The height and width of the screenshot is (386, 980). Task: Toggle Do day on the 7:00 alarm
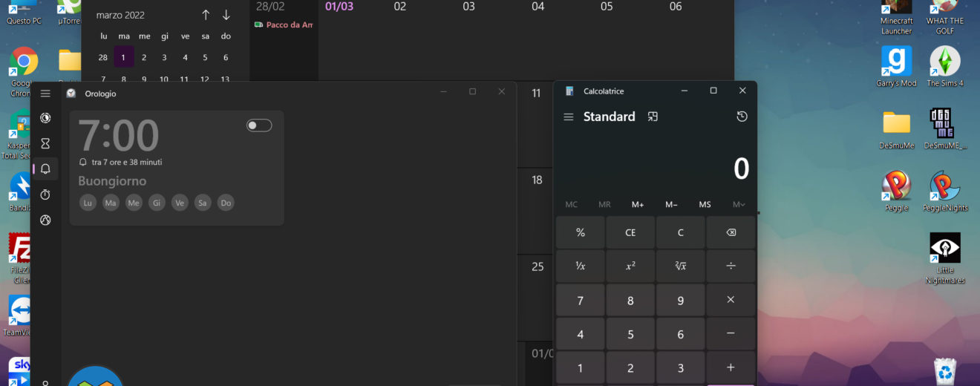pos(226,203)
